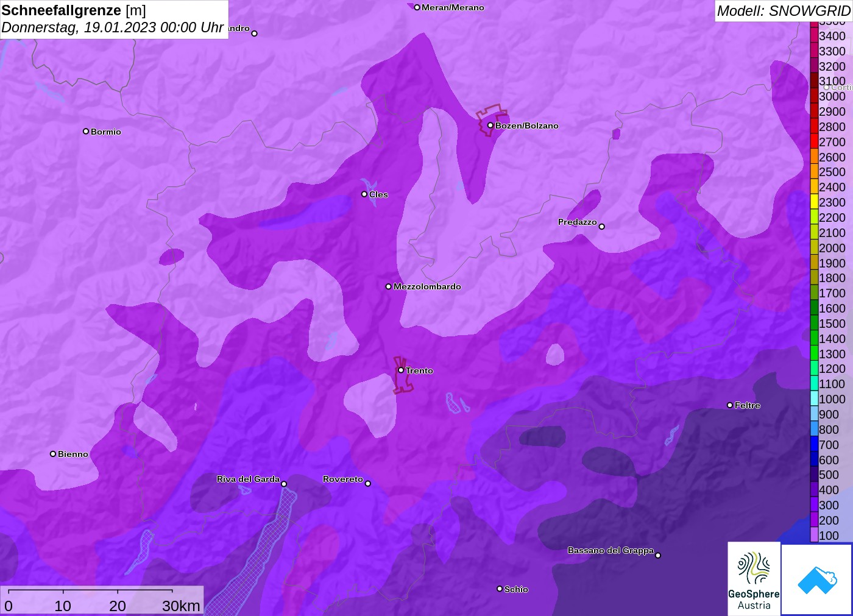The height and width of the screenshot is (616, 853).
Task: Click the Bienno town marker
Action: 53,453
